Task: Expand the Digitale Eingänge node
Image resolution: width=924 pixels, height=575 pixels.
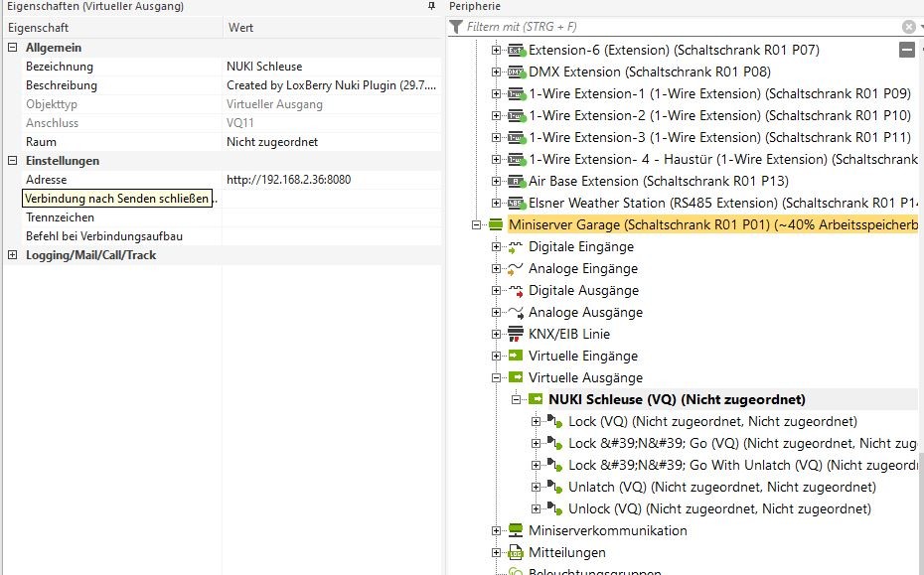Action: [496, 247]
